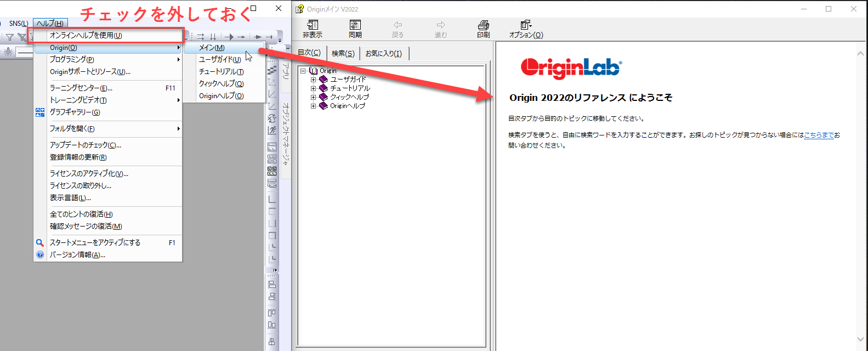868x351 pixels.
Task: Switch to the 目次(C) contents tab
Action: pyautogui.click(x=309, y=53)
